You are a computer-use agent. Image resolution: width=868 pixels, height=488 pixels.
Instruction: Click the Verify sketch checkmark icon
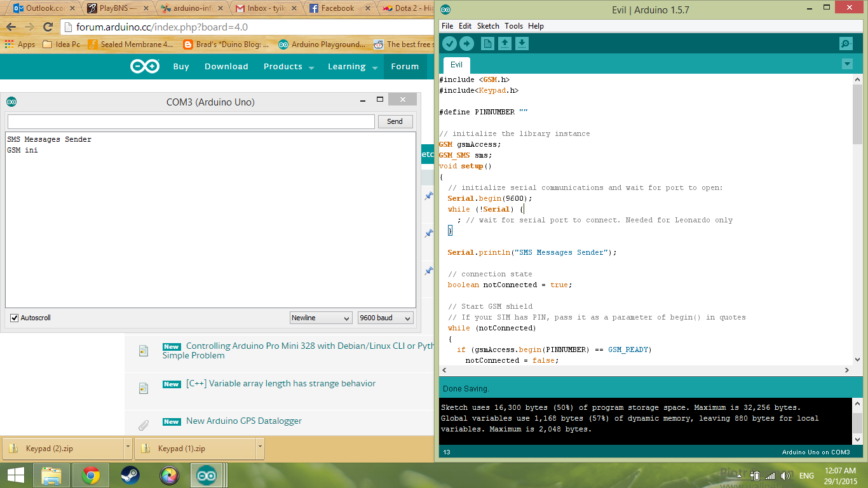coord(449,43)
